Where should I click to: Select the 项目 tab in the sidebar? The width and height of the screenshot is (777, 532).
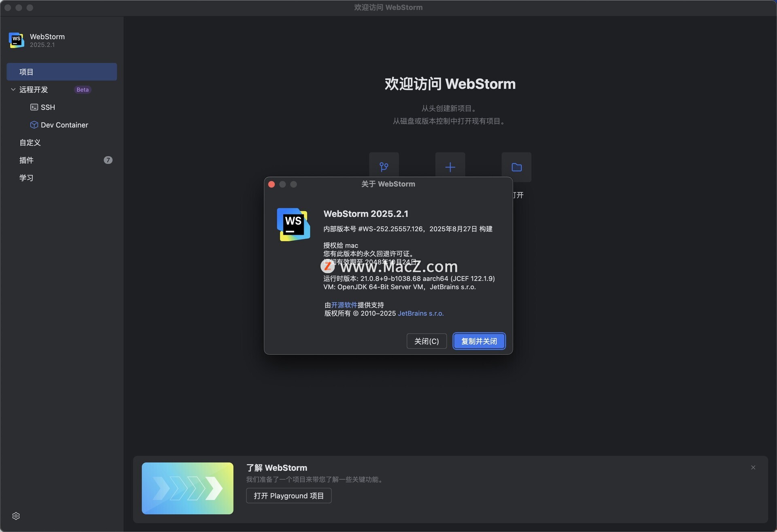pyautogui.click(x=62, y=72)
